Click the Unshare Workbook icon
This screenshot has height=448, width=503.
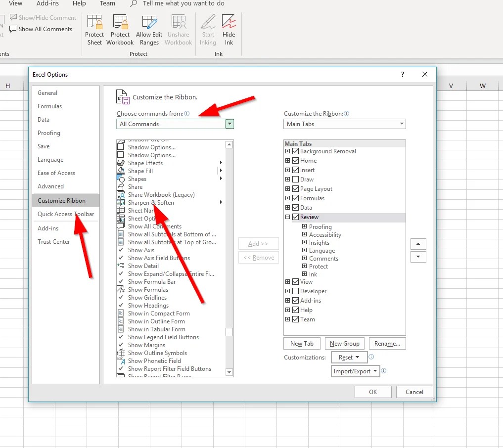(x=178, y=30)
